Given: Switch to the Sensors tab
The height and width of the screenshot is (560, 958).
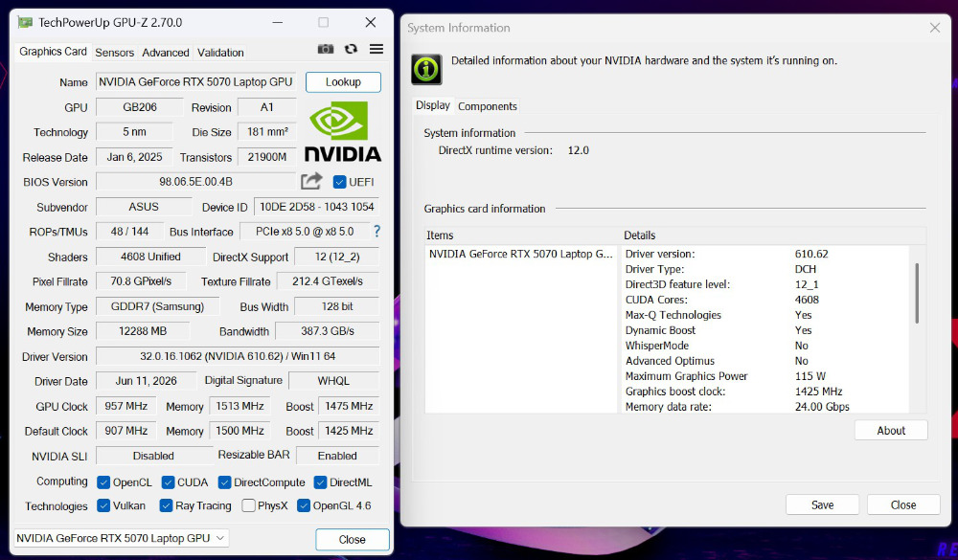Looking at the screenshot, I should [114, 53].
